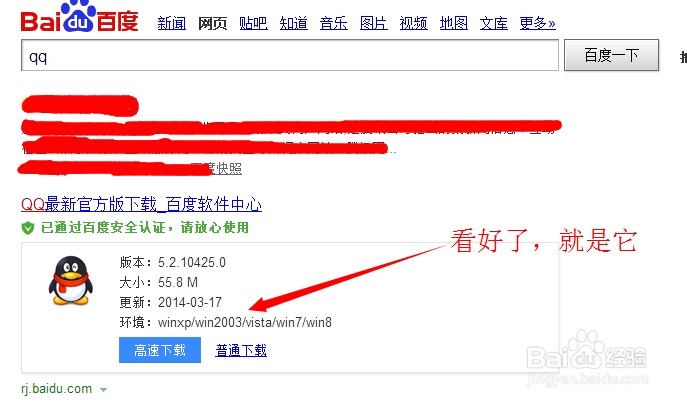
Task: Switch to the 音乐 music tab
Action: coord(333,23)
